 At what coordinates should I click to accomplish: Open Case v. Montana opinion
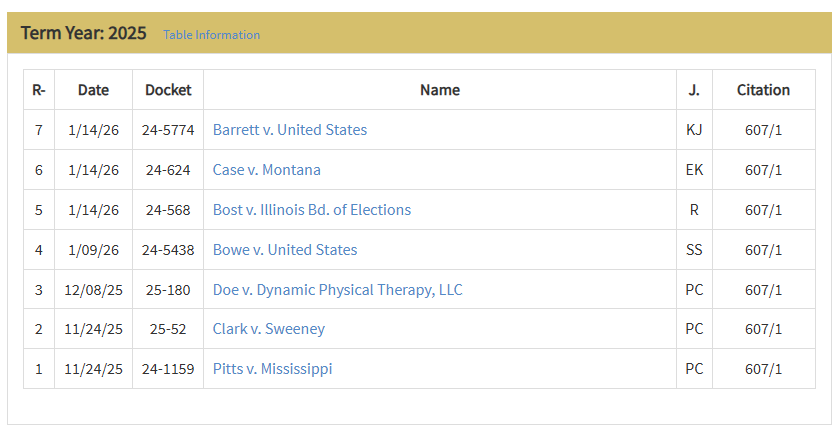[266, 170]
